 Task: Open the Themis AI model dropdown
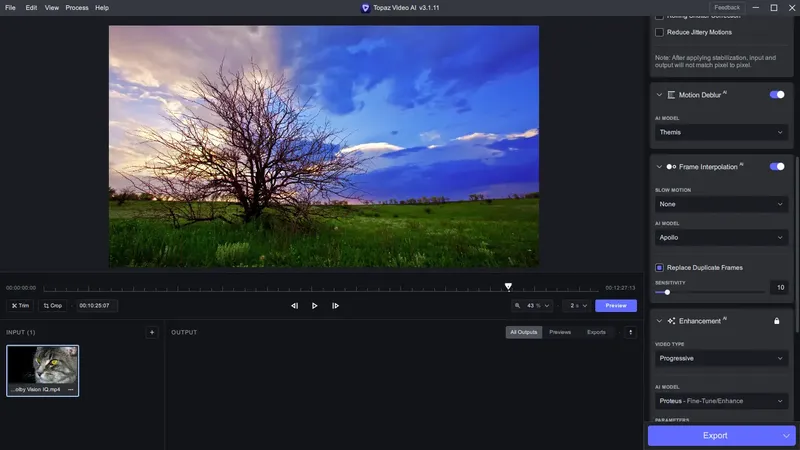721,132
